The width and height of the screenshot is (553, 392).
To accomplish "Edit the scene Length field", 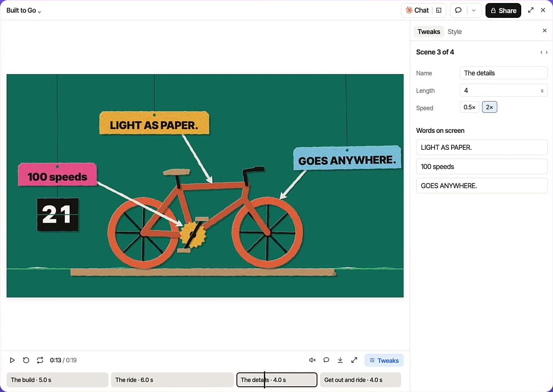I will tap(503, 90).
